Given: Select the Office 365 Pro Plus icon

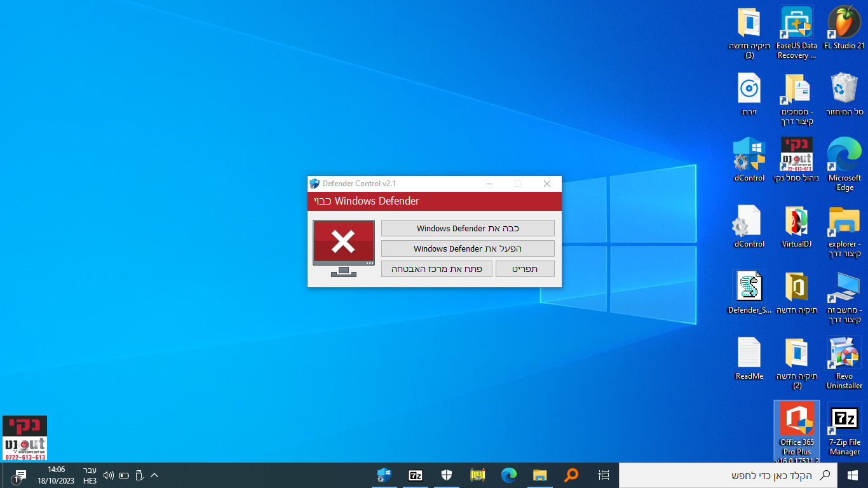Looking at the screenshot, I should pyautogui.click(x=797, y=432).
